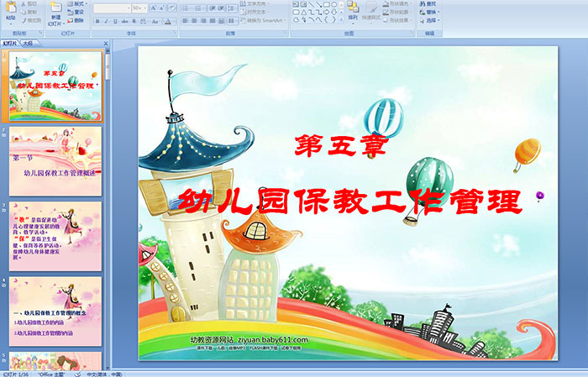Select slide 2 thumbnail 第一节
This screenshot has width=588, height=377.
[55, 161]
